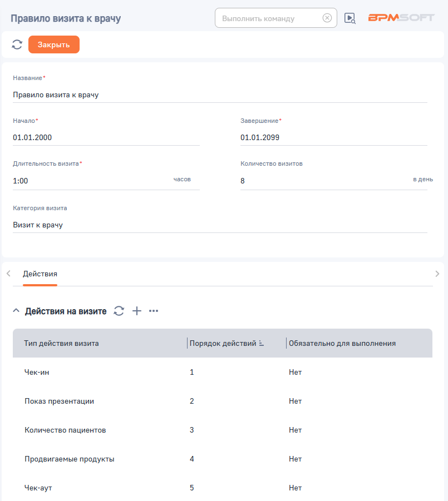
Task: Click the Длительность визита field
Action: tap(106, 181)
